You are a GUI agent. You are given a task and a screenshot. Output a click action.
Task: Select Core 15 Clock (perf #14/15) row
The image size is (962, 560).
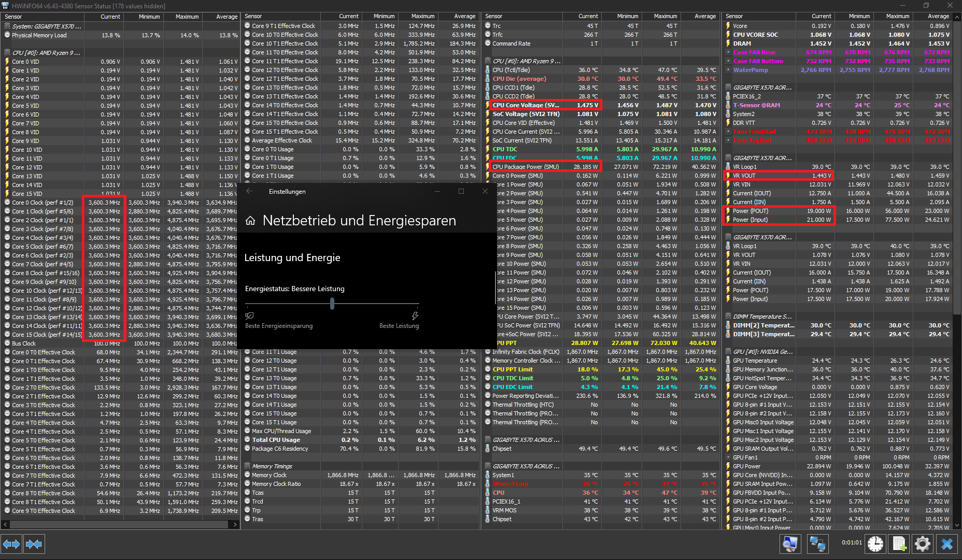pos(120,335)
